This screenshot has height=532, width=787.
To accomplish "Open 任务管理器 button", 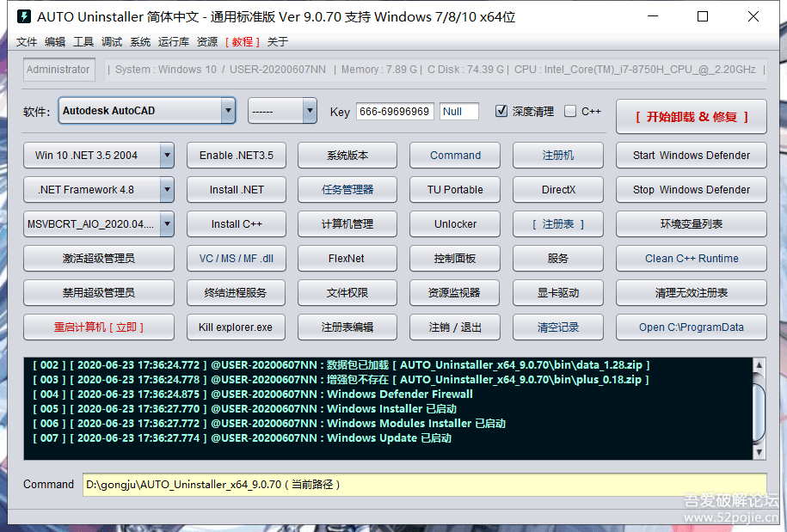I will point(347,190).
